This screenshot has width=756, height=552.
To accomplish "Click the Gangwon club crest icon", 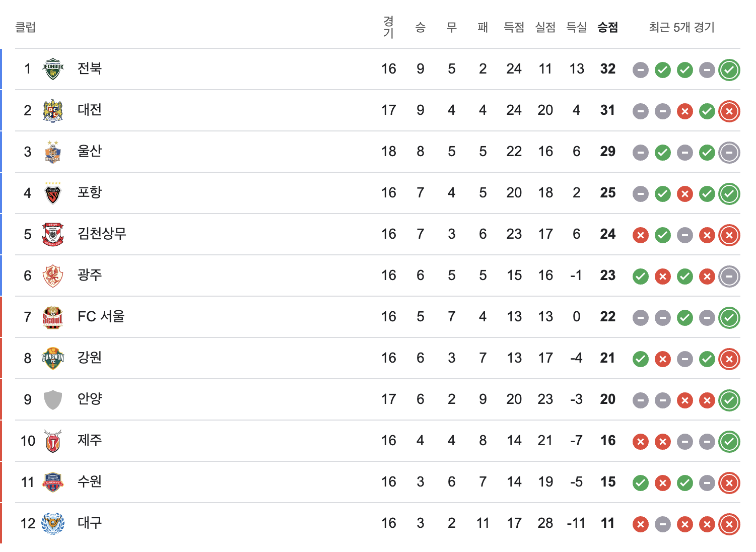I will (x=53, y=358).
